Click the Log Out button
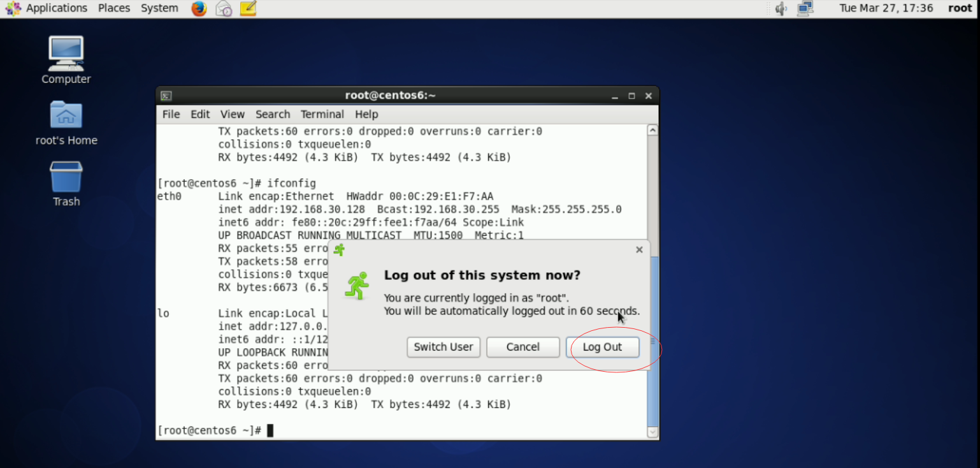 coord(602,347)
